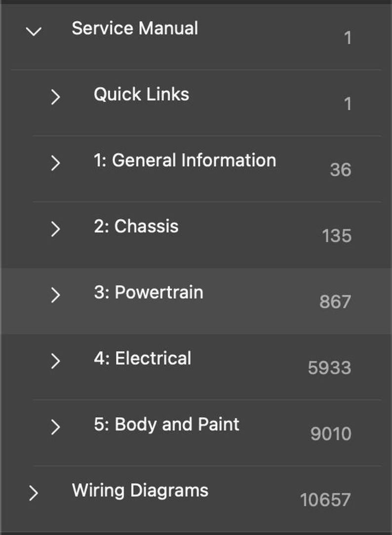Click page number 10657 for Wiring Diagrams
This screenshot has width=392, height=535.
325,500
